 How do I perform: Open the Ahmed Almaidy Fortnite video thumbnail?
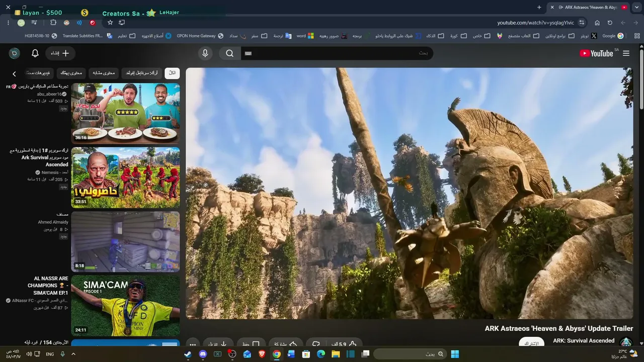[x=125, y=242]
